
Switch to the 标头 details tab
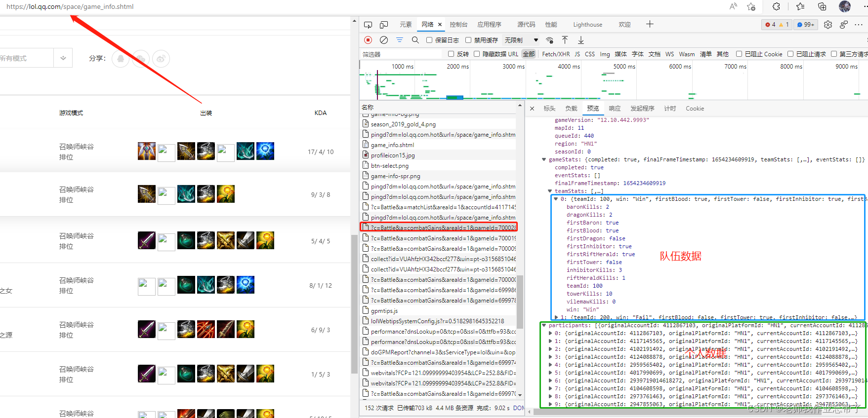[549, 109]
